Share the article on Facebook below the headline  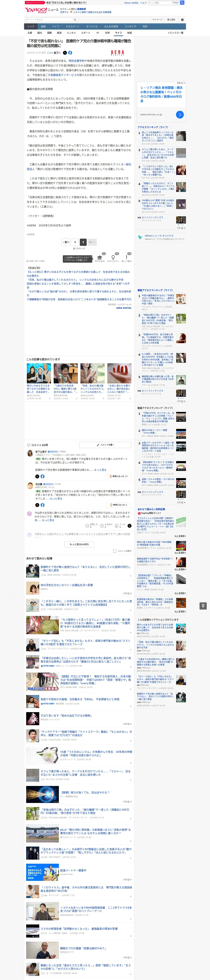tap(70, 53)
